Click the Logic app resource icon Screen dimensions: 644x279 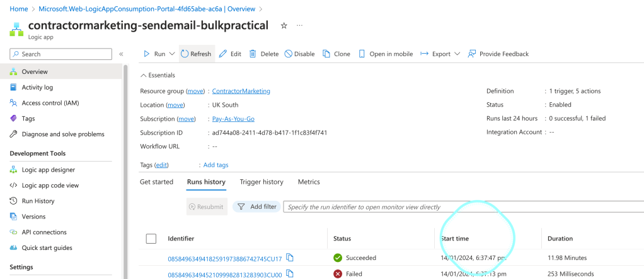pyautogui.click(x=17, y=29)
